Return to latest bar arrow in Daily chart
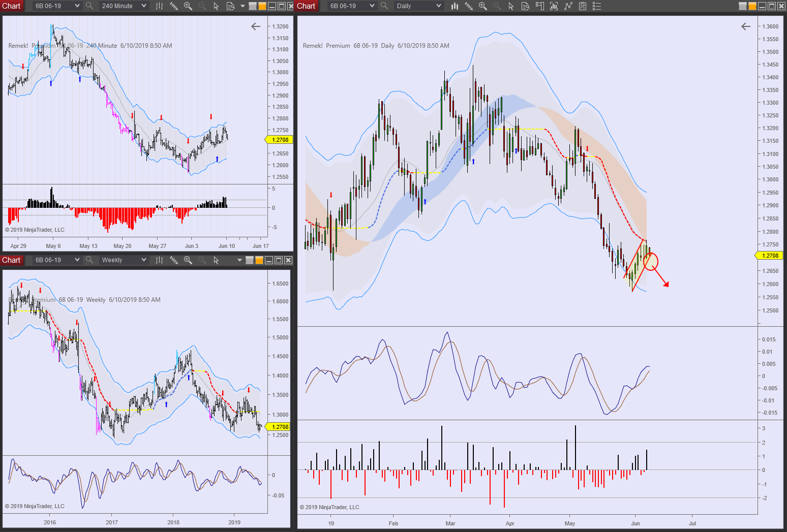This screenshot has width=787, height=532. pos(746,26)
